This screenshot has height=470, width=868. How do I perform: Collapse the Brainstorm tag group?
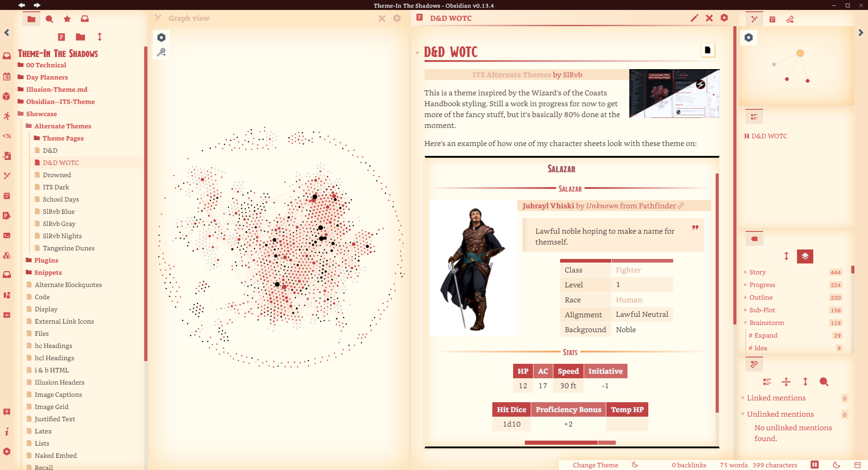coord(746,323)
